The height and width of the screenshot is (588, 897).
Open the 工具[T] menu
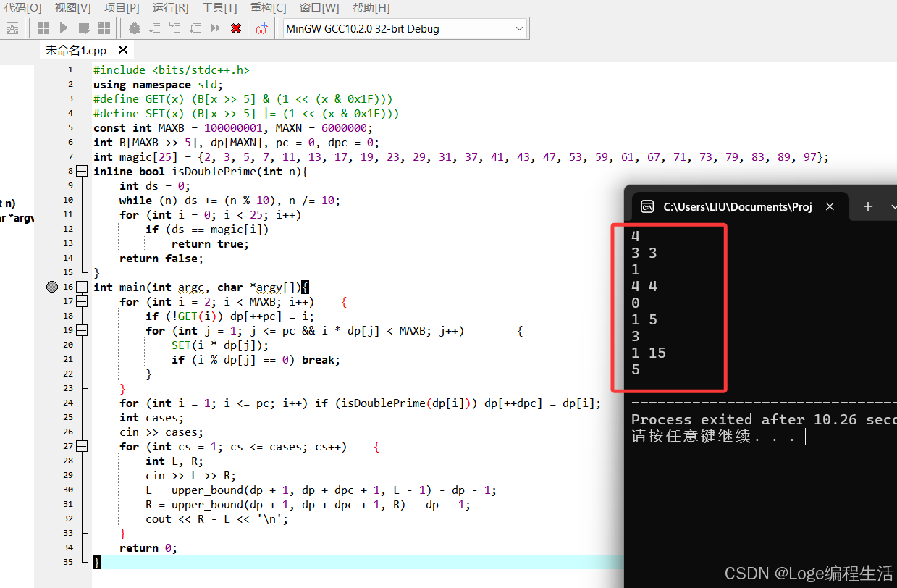[219, 7]
